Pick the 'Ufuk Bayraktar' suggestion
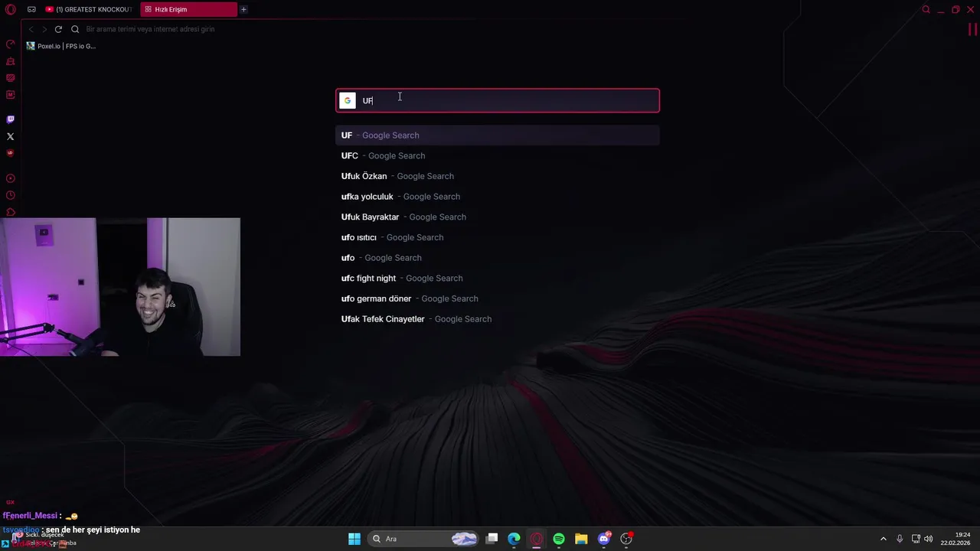980x551 pixels. coord(498,217)
